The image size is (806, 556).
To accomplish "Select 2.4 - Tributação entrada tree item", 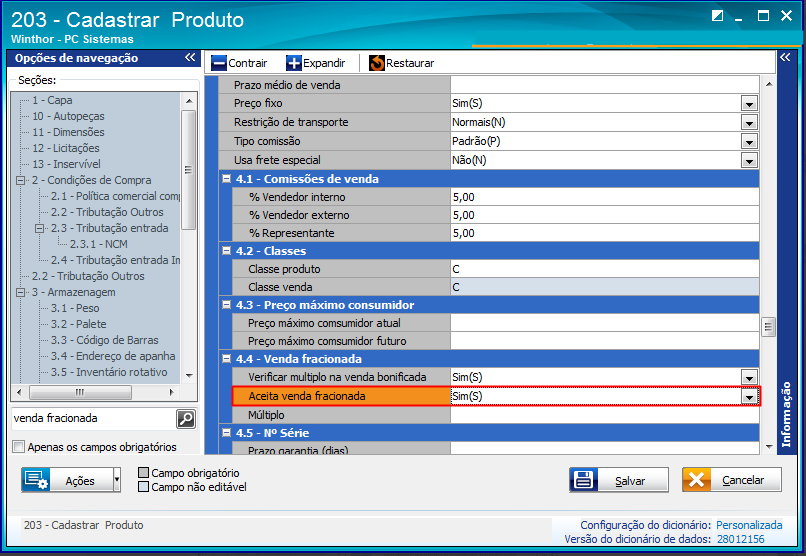I will (115, 260).
